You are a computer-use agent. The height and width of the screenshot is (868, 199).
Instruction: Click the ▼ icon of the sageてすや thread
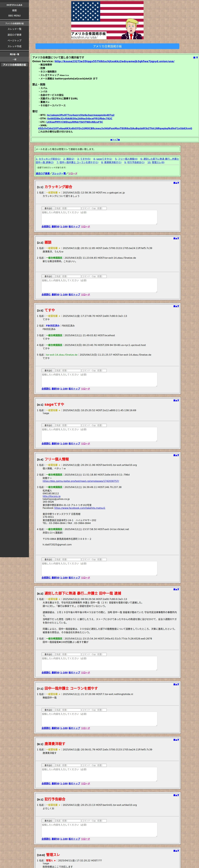coord(178,400)
